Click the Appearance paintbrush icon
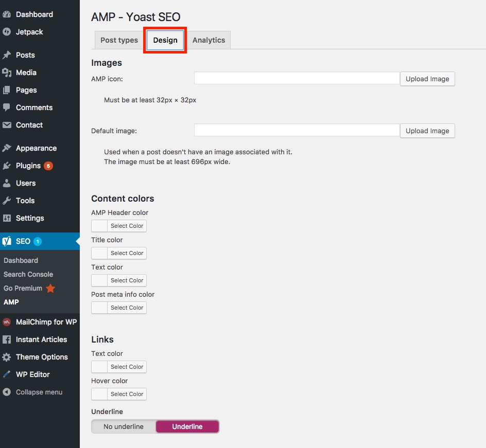The width and height of the screenshot is (486, 448). pos(7,148)
